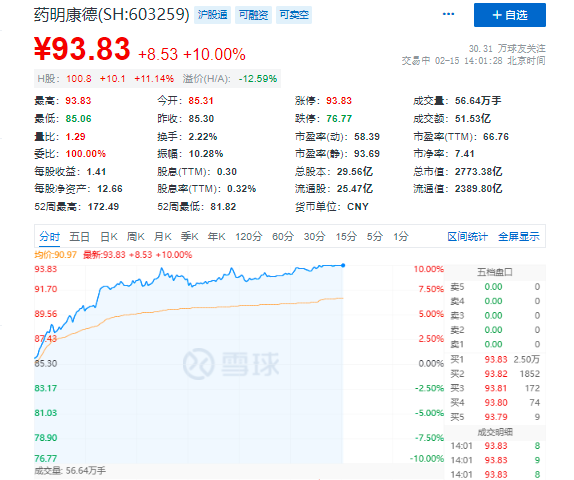The height and width of the screenshot is (480, 574).
Task: Click the 均价:90.97 label above chart
Action: coord(56,255)
